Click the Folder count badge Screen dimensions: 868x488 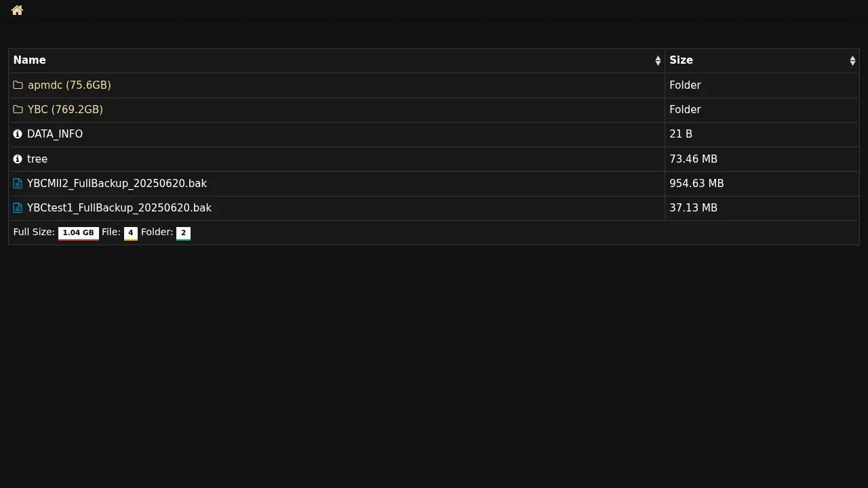point(183,233)
